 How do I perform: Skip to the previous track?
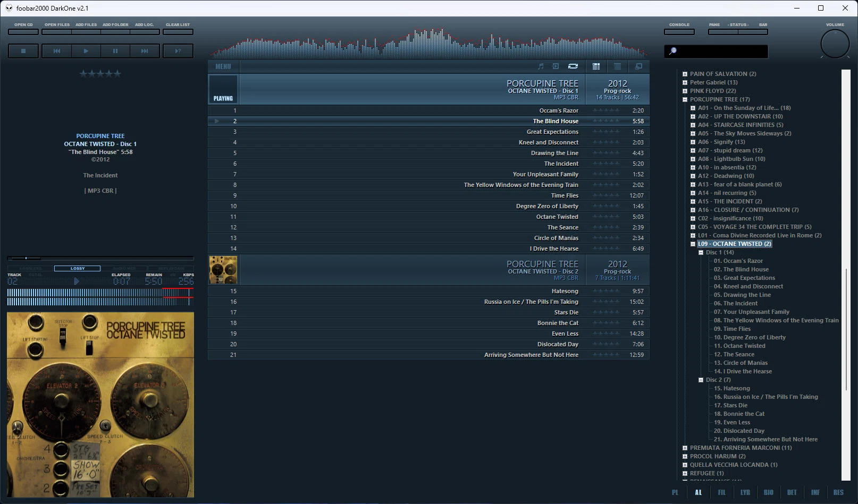pos(57,51)
